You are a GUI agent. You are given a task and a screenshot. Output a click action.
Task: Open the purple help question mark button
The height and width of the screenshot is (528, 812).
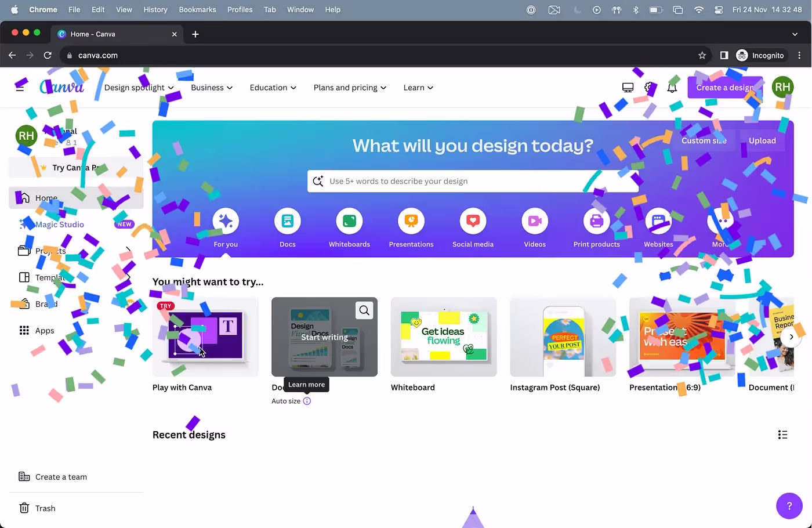coord(789,506)
